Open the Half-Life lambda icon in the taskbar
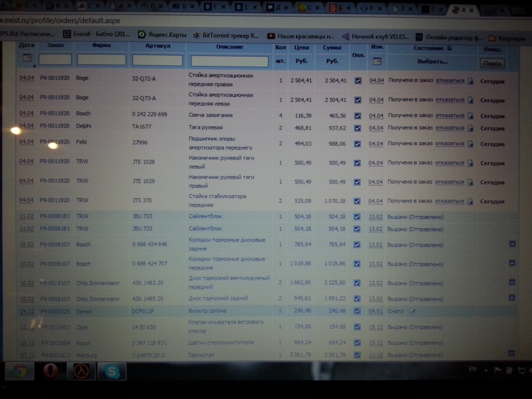Image resolution: width=532 pixels, height=399 pixels. pos(81,371)
